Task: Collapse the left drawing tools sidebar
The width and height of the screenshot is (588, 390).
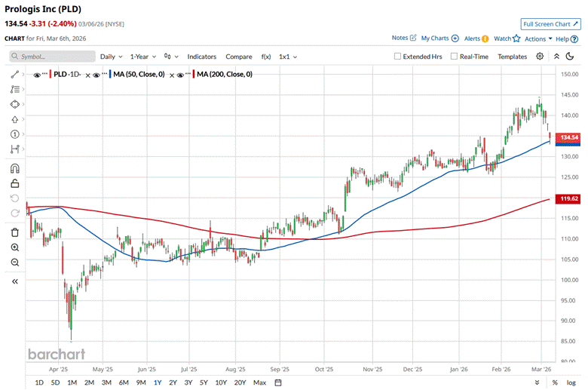Action: pyautogui.click(x=15, y=281)
